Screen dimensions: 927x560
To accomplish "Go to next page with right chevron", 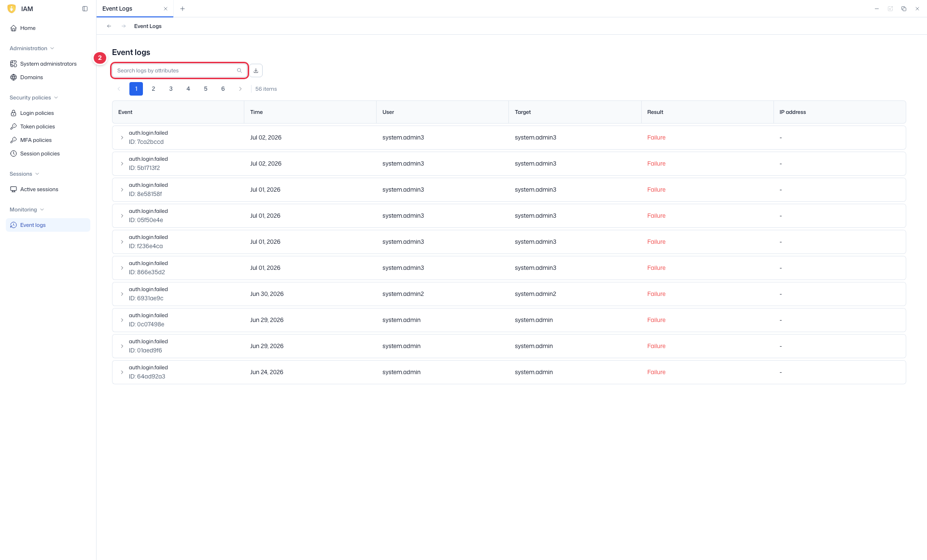I will pos(240,89).
